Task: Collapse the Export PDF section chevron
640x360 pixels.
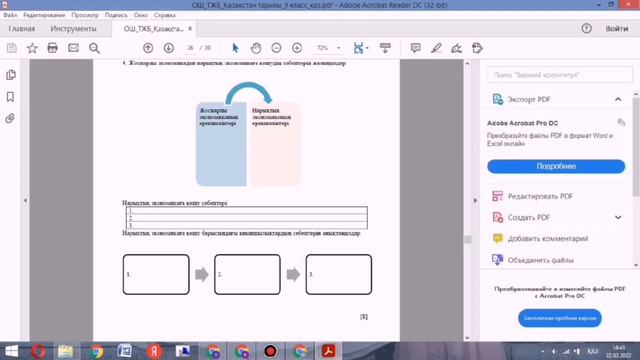Action: click(618, 100)
